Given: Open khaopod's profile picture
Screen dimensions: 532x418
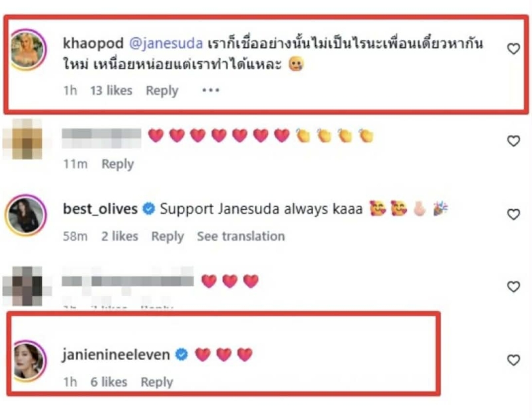Looking at the screenshot, I should [x=27, y=49].
